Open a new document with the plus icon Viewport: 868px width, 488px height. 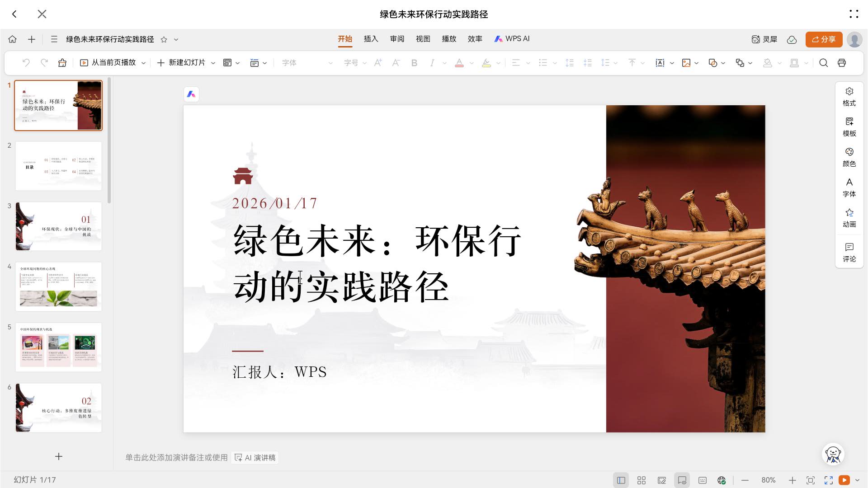click(32, 39)
